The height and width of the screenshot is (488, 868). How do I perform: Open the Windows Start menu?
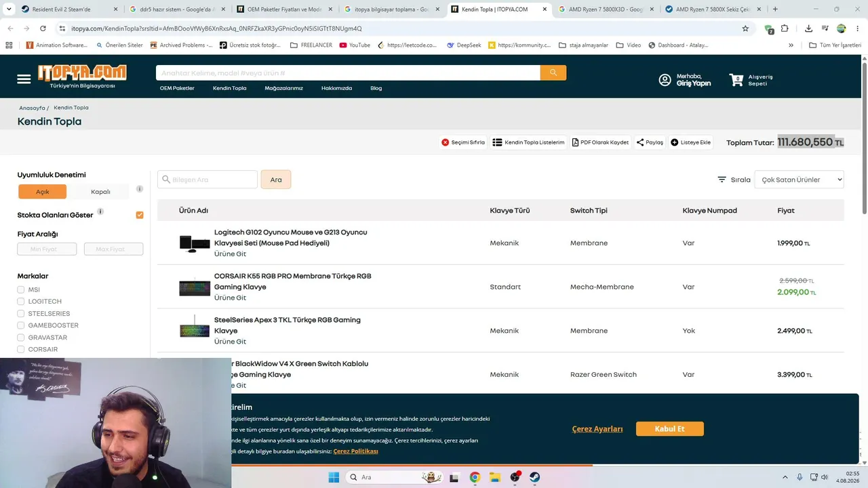point(334,477)
